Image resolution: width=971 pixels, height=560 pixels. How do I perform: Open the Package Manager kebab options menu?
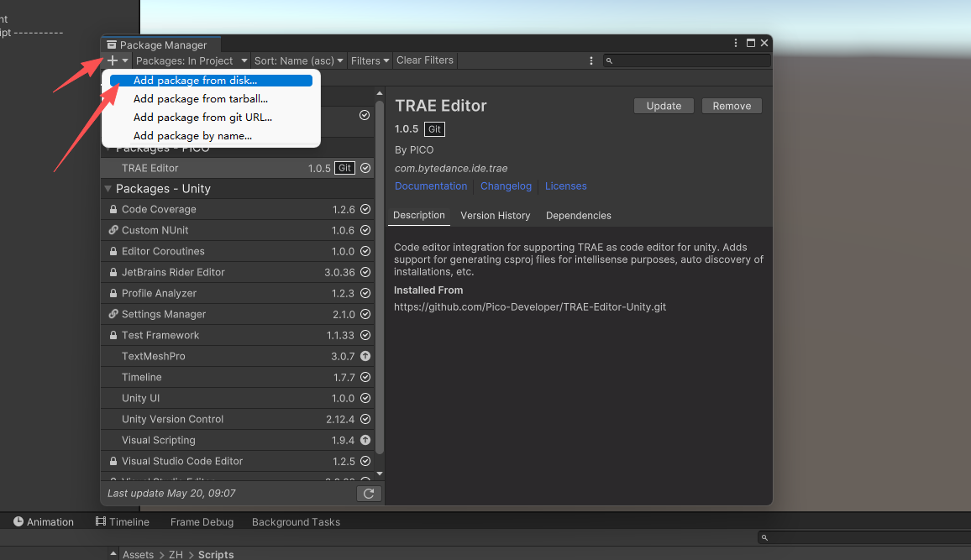736,43
